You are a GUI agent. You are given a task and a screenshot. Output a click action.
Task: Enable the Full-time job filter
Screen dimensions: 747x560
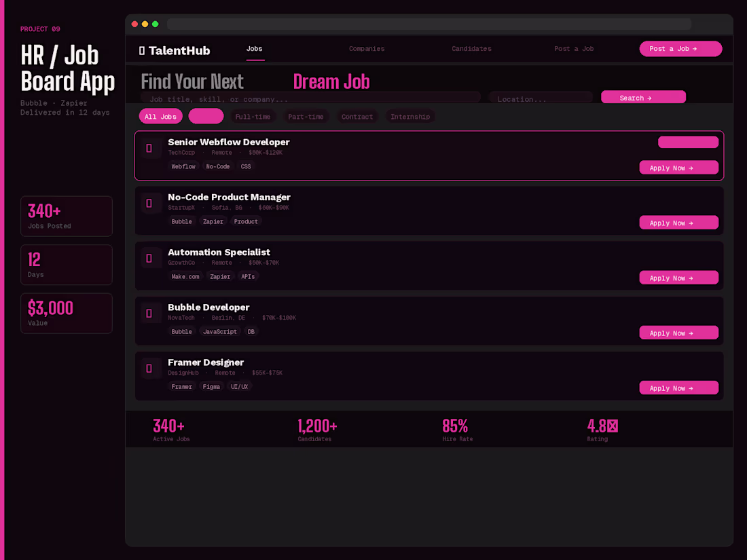252,116
